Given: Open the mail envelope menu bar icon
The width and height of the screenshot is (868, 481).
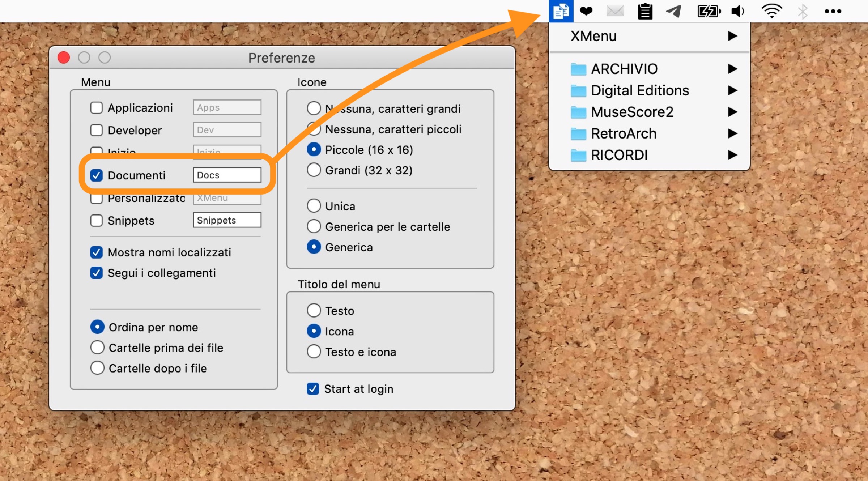Looking at the screenshot, I should [x=615, y=11].
